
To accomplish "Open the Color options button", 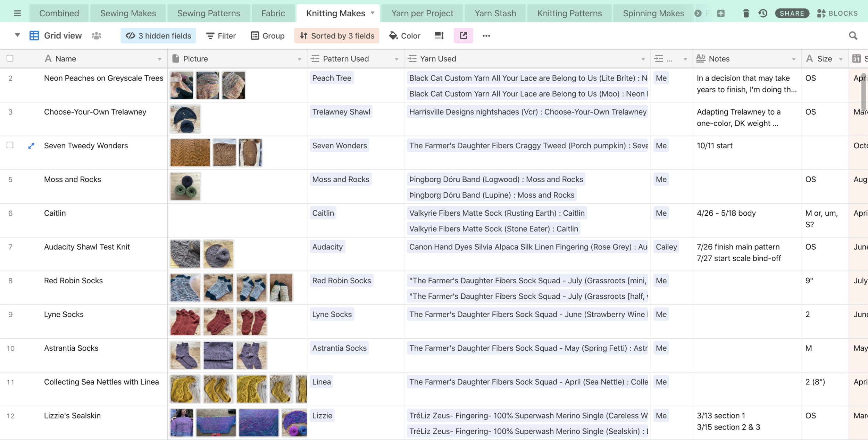I will point(405,35).
